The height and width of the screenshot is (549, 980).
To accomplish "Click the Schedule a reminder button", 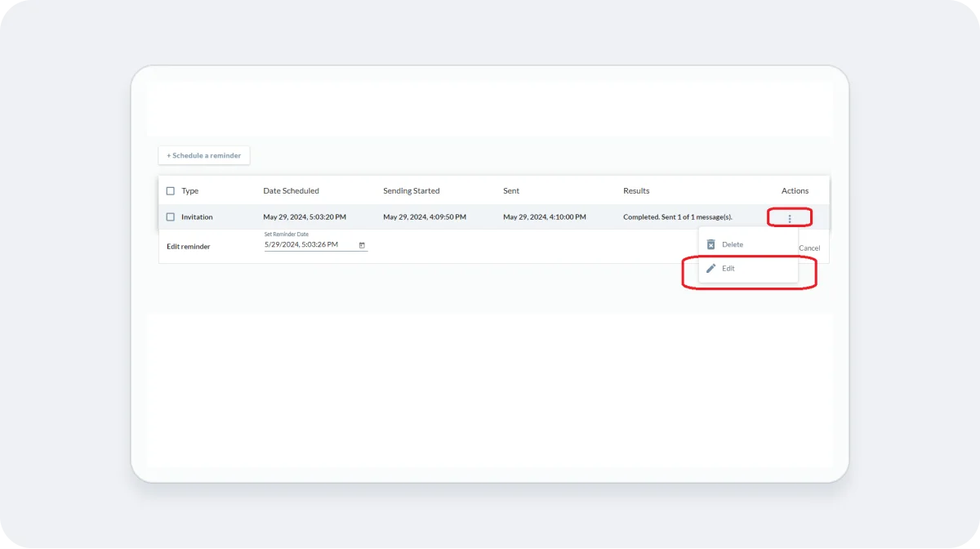I will tap(204, 155).
